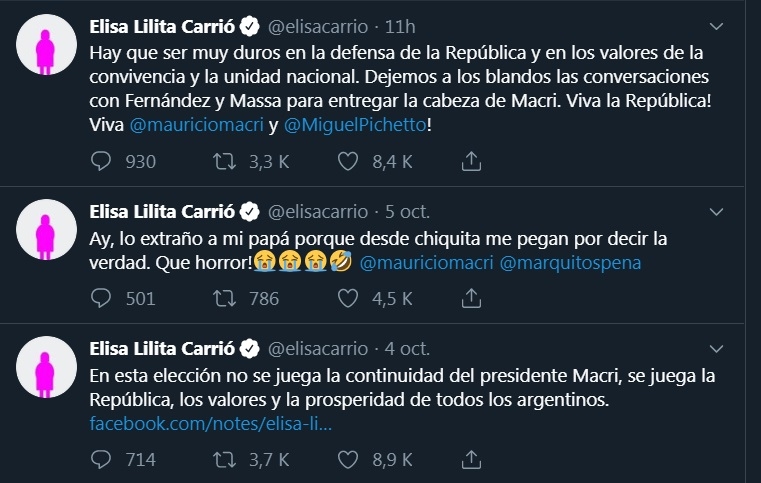Open the 4 oct. tweet dropdown chevron
Screen dimensions: 761x483
coord(716,349)
